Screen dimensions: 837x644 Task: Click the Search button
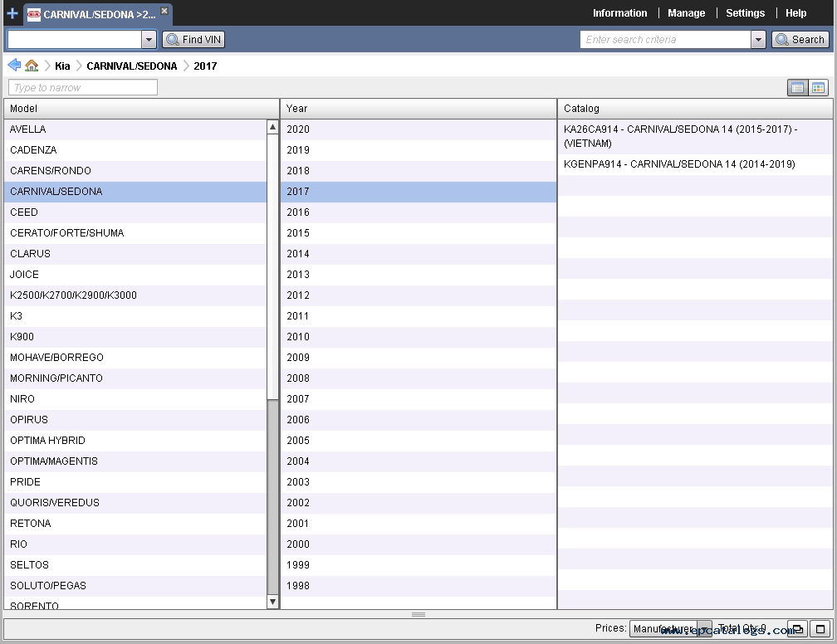click(x=800, y=40)
